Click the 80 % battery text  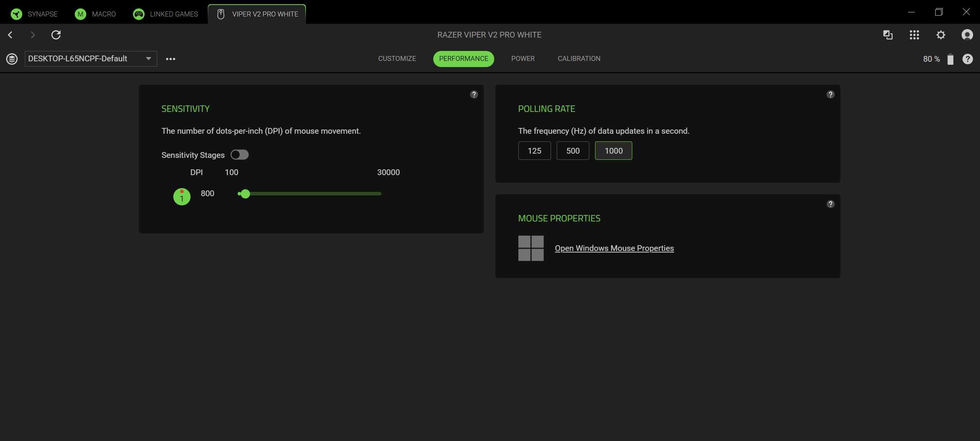[x=931, y=59]
